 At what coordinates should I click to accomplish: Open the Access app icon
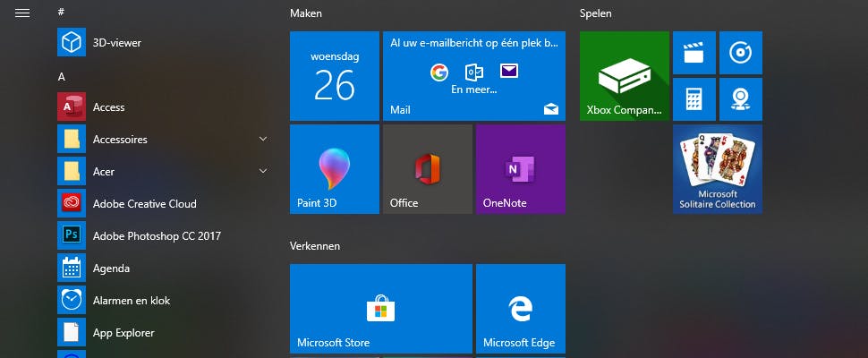[x=72, y=107]
